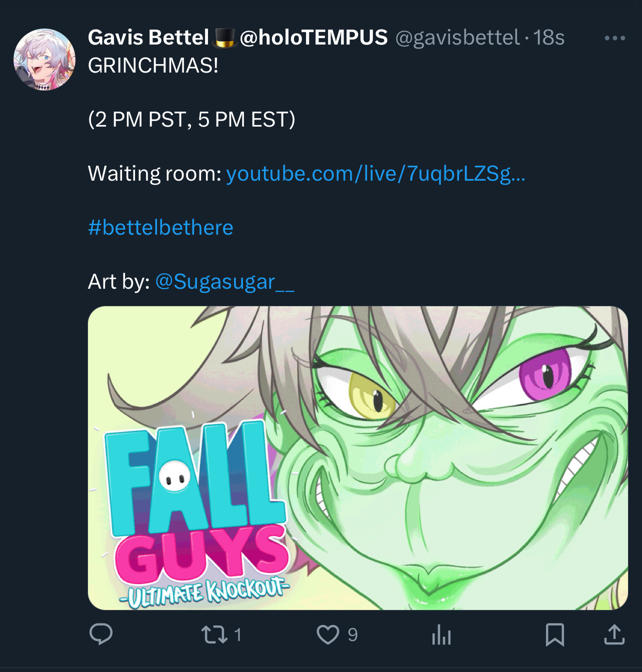The image size is (642, 672).
Task: Like the post with the heart icon
Action: [x=328, y=634]
